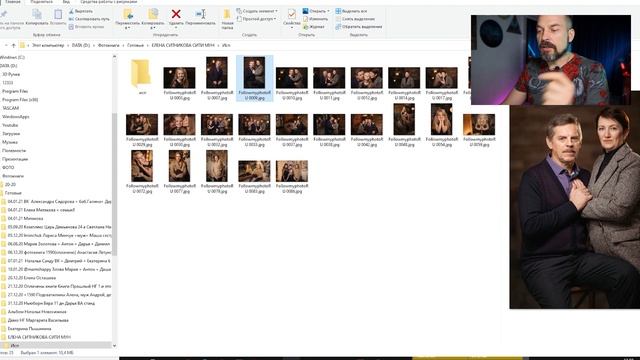Select the highlighted thumbnail ending 0008.jpg

[x=254, y=73]
